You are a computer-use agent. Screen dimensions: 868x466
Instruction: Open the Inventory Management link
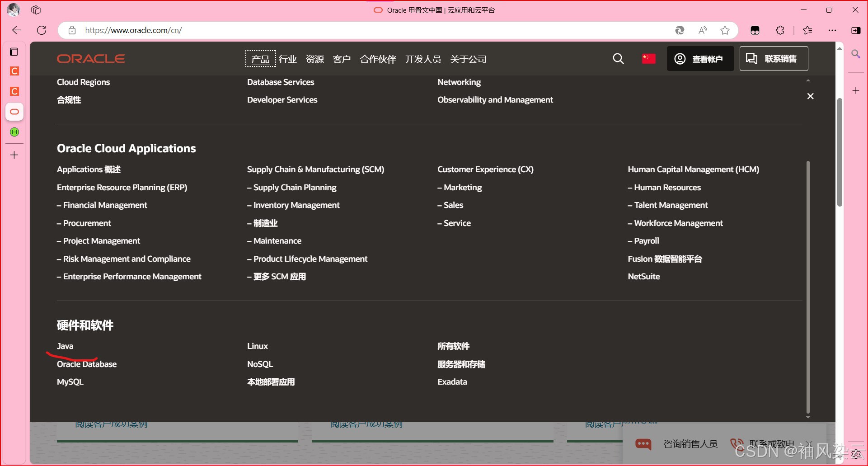tap(293, 205)
